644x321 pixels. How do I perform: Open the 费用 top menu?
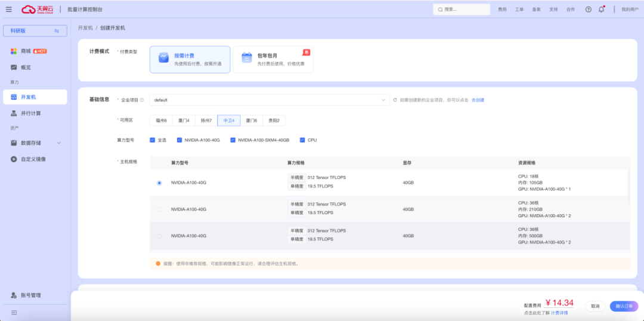tap(502, 9)
